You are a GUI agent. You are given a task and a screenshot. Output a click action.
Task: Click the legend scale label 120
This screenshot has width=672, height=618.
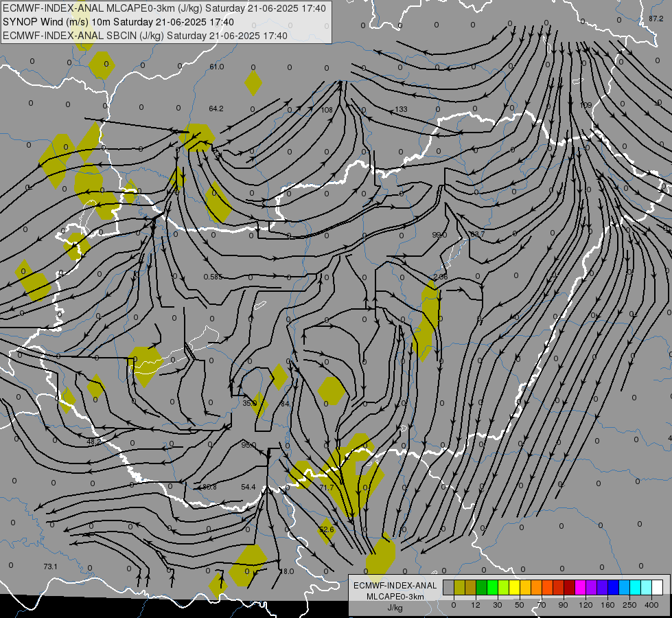point(586,605)
